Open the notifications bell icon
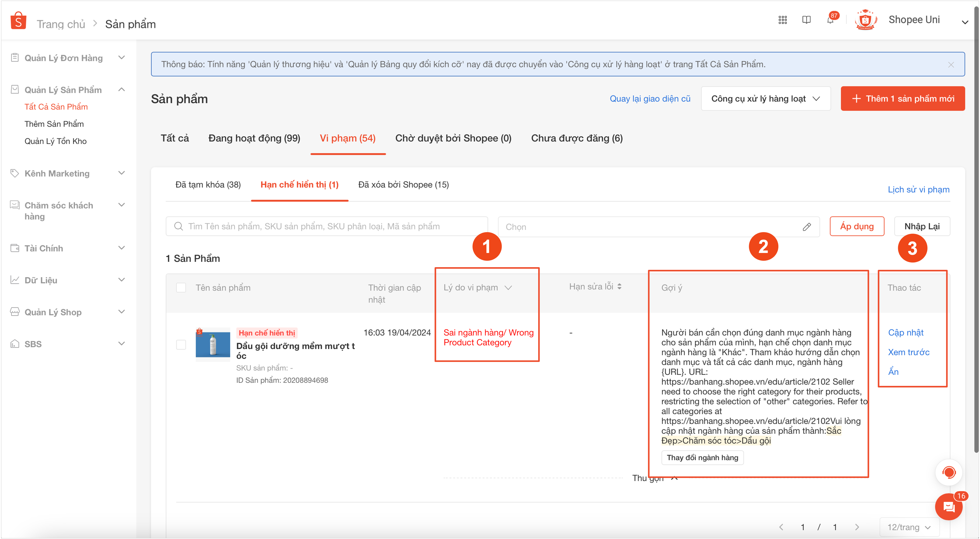The image size is (980, 539). pyautogui.click(x=830, y=20)
